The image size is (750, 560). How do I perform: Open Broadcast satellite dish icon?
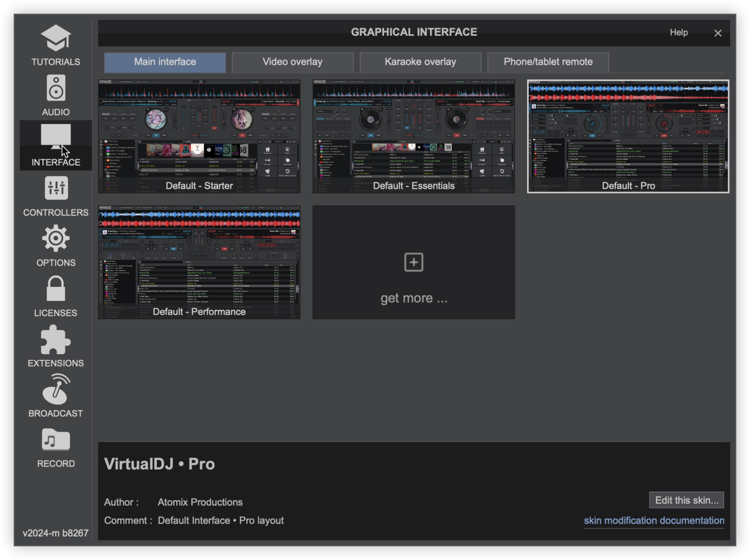[x=55, y=389]
